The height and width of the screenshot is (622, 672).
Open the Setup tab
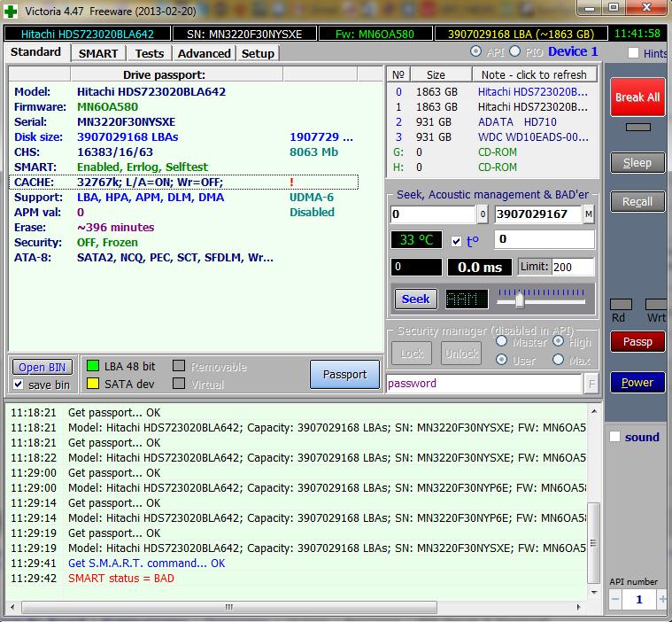(x=258, y=54)
